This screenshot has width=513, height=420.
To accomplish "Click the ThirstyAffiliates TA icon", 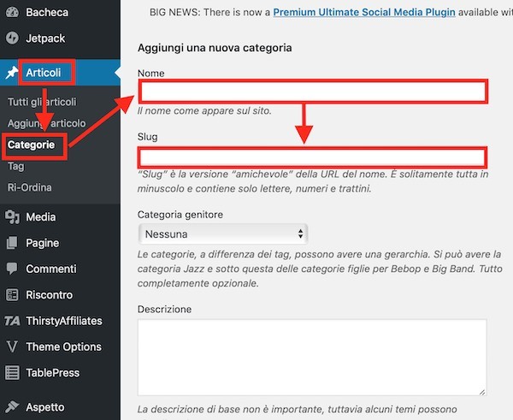I will pyautogui.click(x=12, y=321).
